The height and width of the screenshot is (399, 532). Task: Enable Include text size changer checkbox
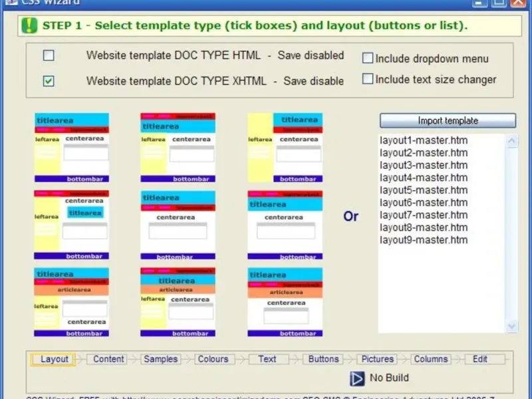coord(368,79)
